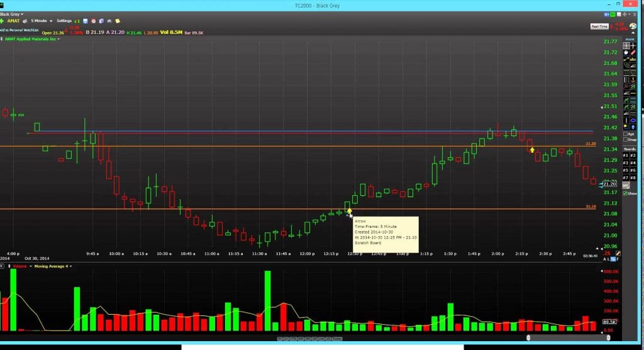
Task: Click the icon right of AMAT symbol
Action: click(x=25, y=21)
